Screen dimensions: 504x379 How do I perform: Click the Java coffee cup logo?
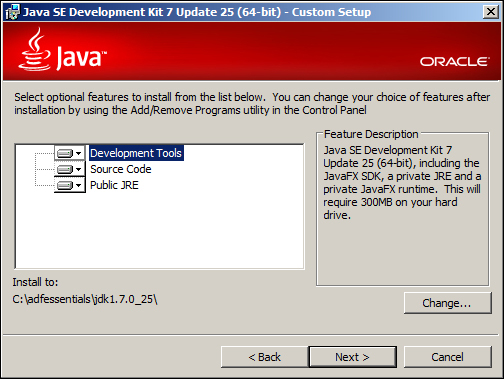click(x=34, y=49)
